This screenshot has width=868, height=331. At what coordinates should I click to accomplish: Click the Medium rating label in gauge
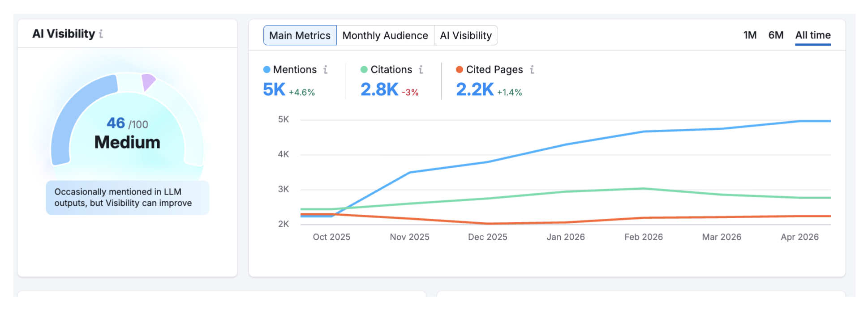[x=127, y=142]
